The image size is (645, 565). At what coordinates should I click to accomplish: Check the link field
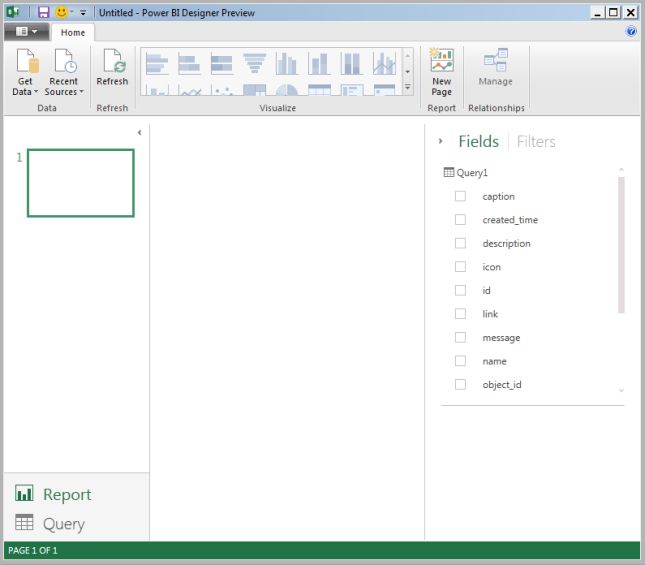[460, 314]
